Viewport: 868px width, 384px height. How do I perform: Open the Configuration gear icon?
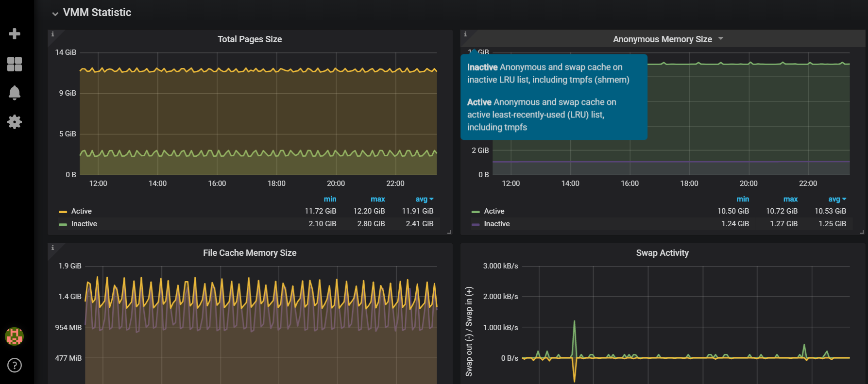[15, 122]
